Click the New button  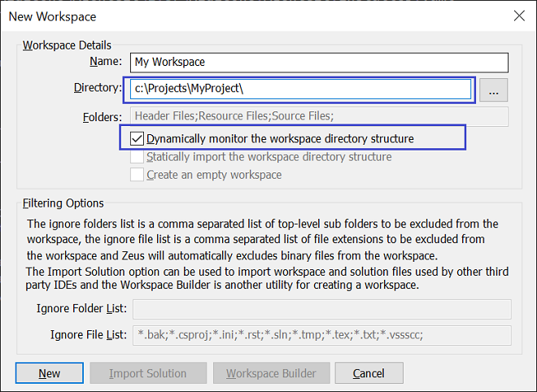[x=50, y=373]
